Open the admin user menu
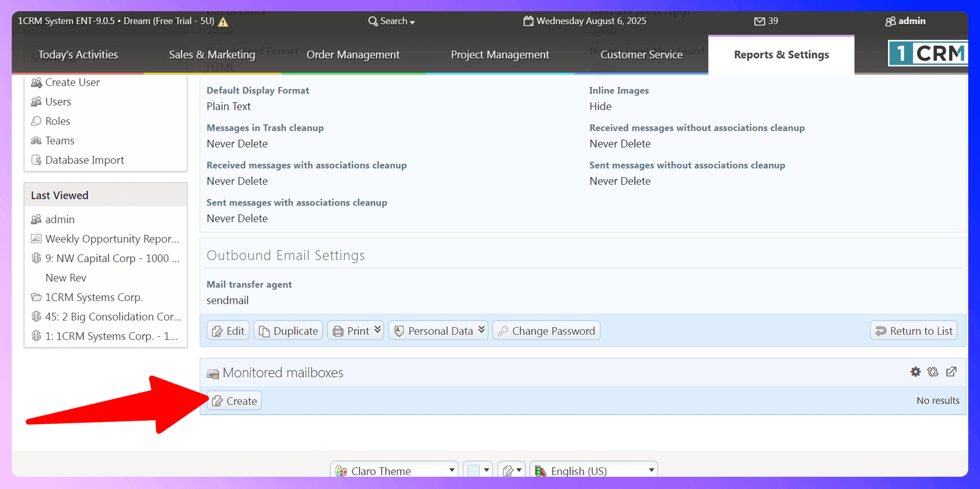Image resolution: width=980 pixels, height=489 pixels. [x=905, y=21]
